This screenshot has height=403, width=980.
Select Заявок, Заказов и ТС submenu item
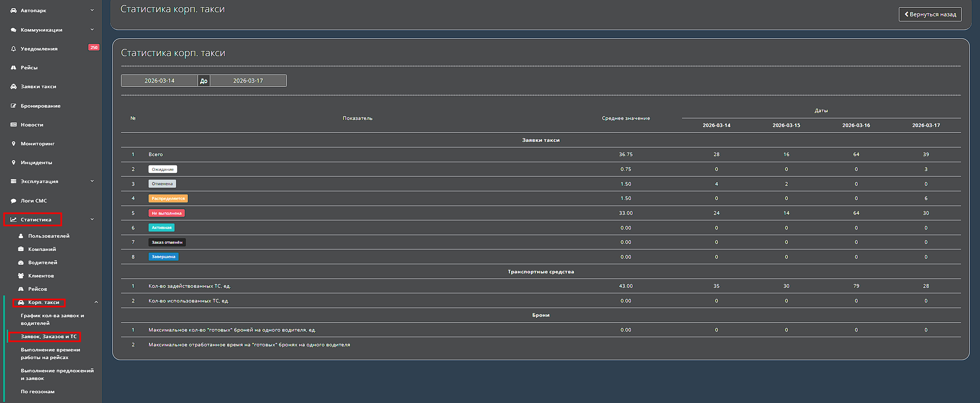coord(48,337)
